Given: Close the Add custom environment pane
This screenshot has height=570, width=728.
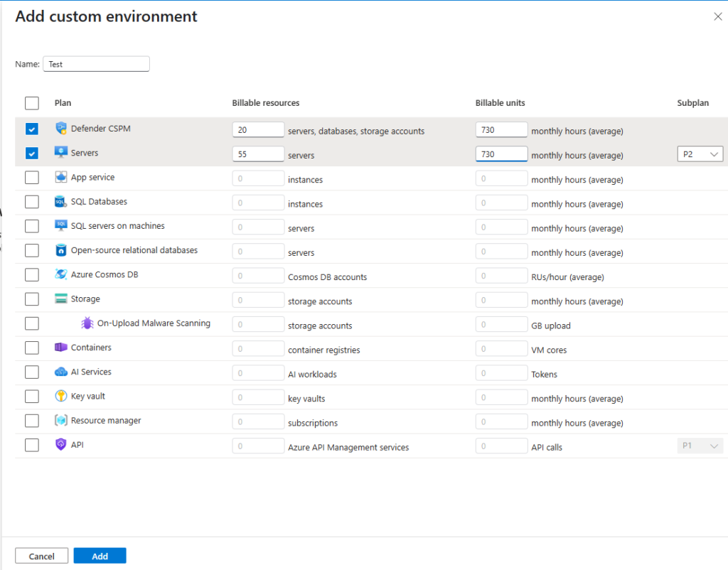Looking at the screenshot, I should [718, 17].
